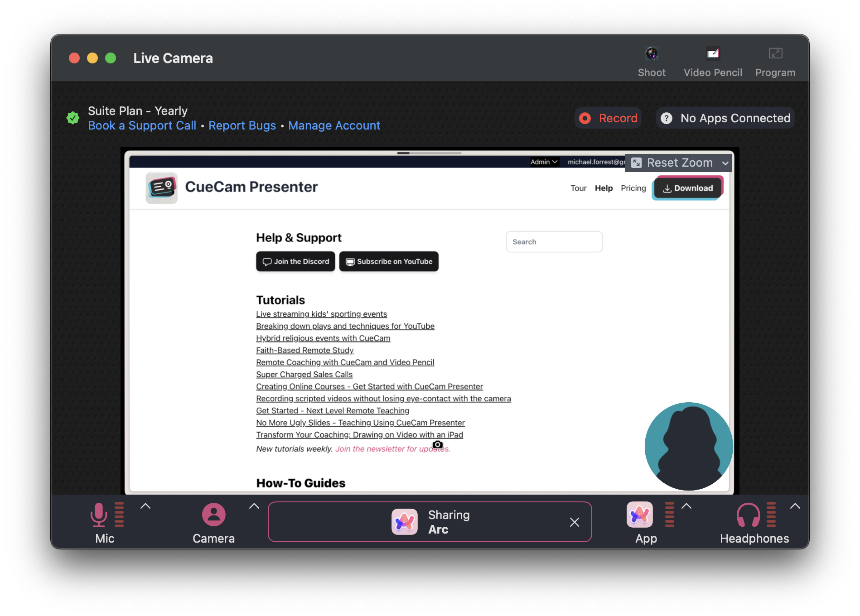Click the Mic level meter
This screenshot has height=616, width=860.
119,515
